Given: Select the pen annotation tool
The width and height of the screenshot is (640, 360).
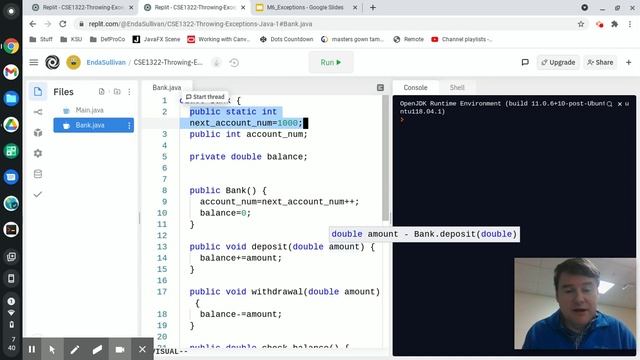Looking at the screenshot, I should pyautogui.click(x=74, y=349).
